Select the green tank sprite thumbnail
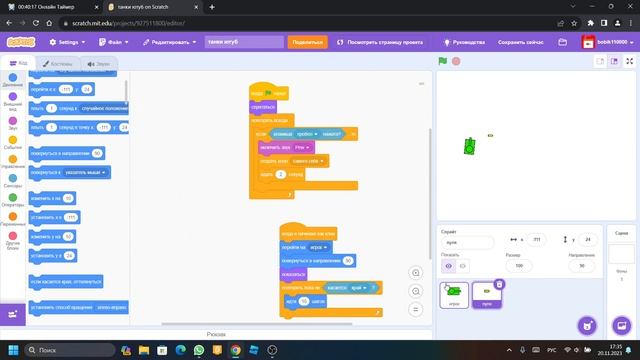 [454, 295]
